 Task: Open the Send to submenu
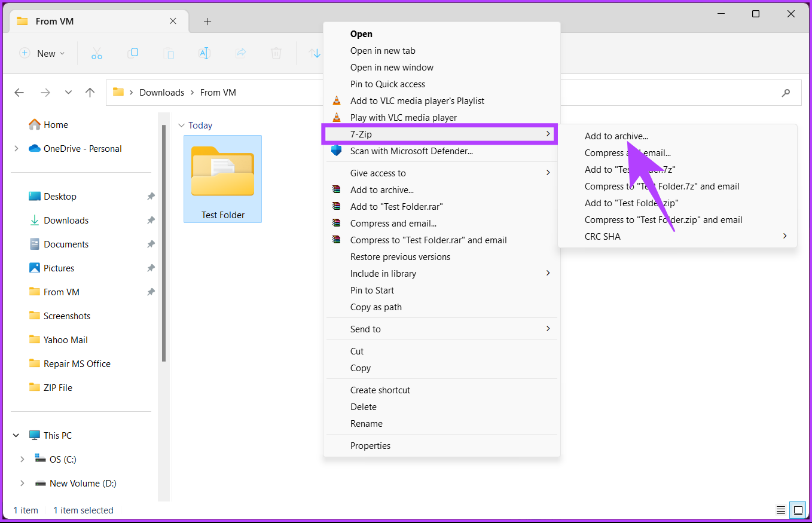pyautogui.click(x=442, y=329)
